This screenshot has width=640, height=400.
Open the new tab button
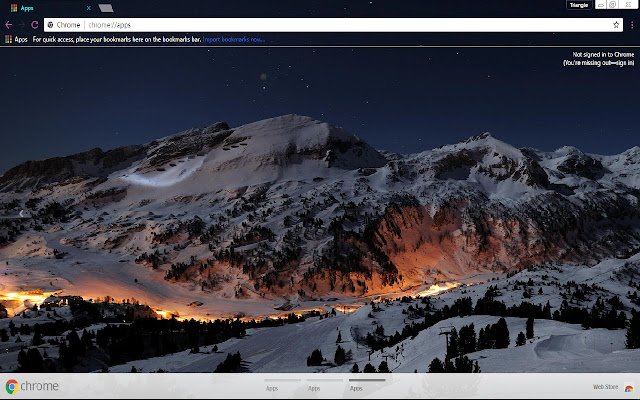coord(106,8)
